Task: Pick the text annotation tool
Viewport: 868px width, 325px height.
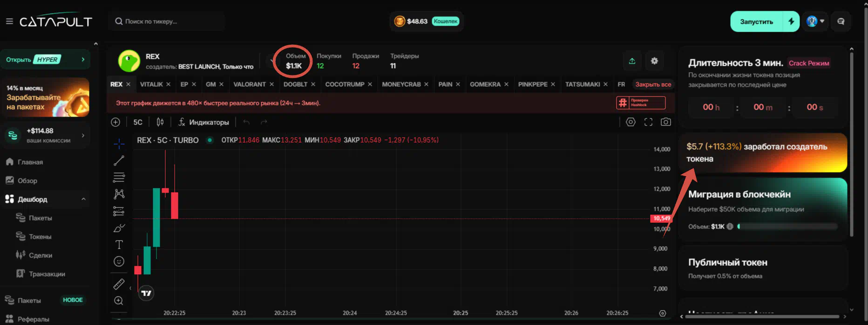Action: (119, 245)
